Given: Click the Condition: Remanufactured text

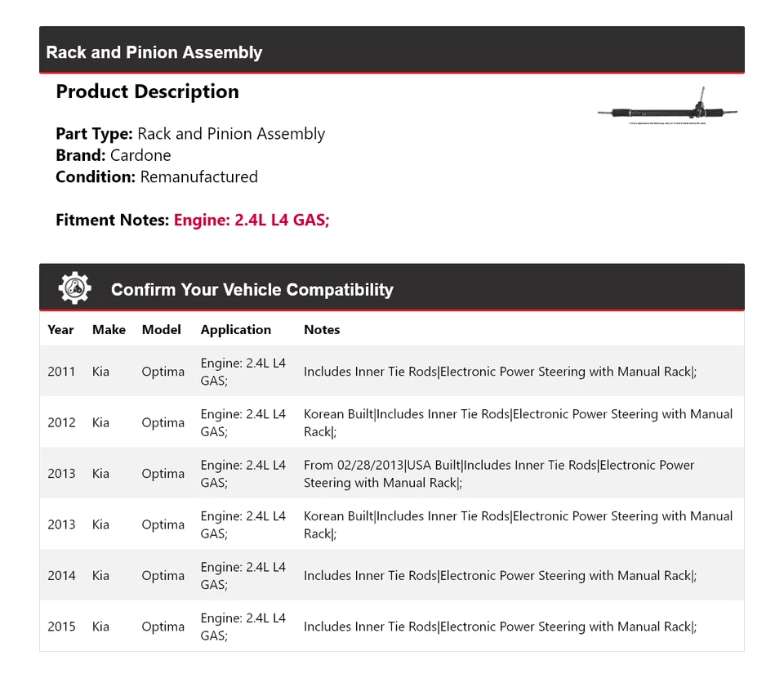Looking at the screenshot, I should (x=157, y=176).
